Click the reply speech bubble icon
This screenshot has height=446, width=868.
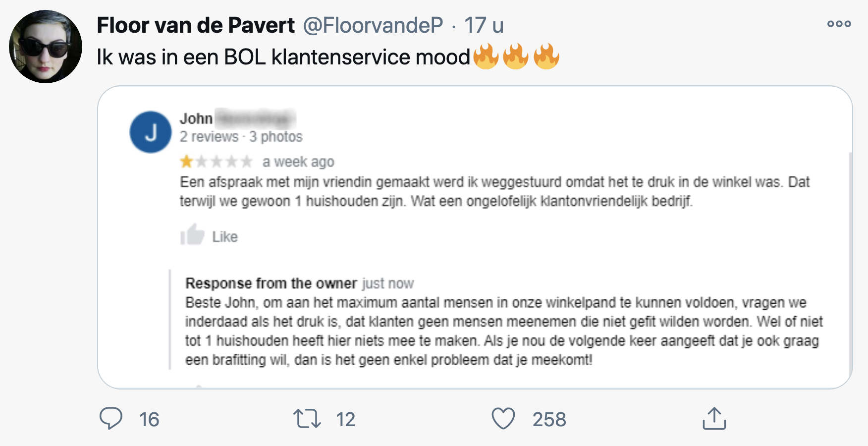(x=111, y=419)
